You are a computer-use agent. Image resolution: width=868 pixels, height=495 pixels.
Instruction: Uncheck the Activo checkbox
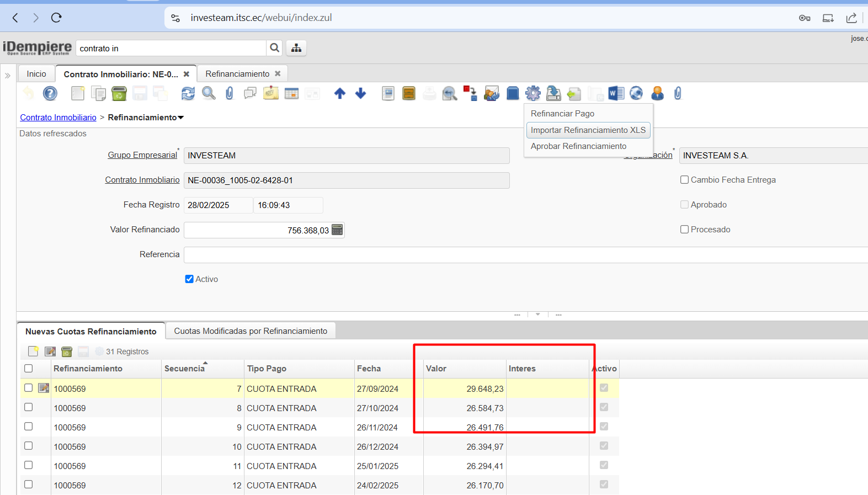(189, 279)
